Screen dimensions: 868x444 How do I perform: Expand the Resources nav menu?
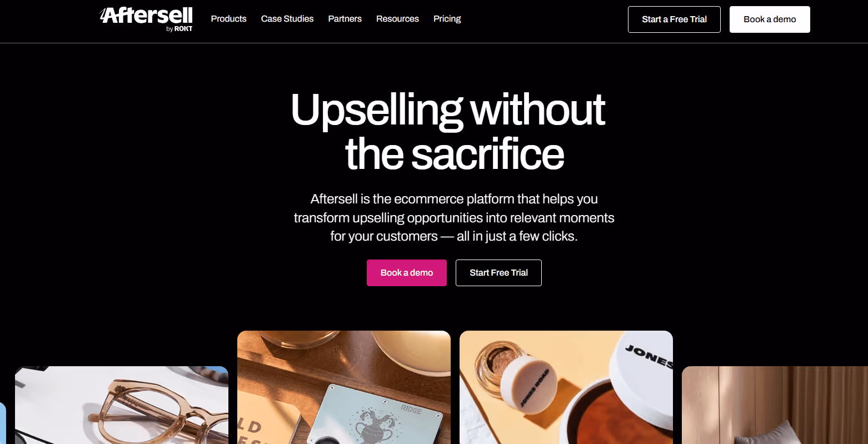point(397,19)
